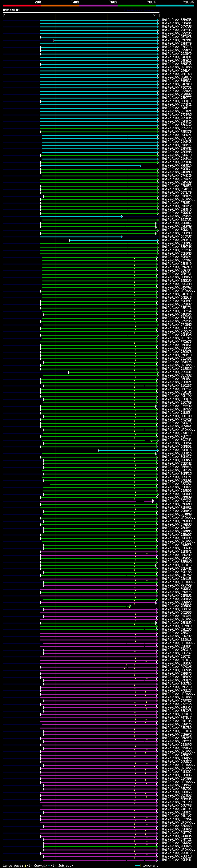Viewport: 197px width, 868px height.
Task: Select label UniRef100_Q5FTR3
Action: [177, 803]
